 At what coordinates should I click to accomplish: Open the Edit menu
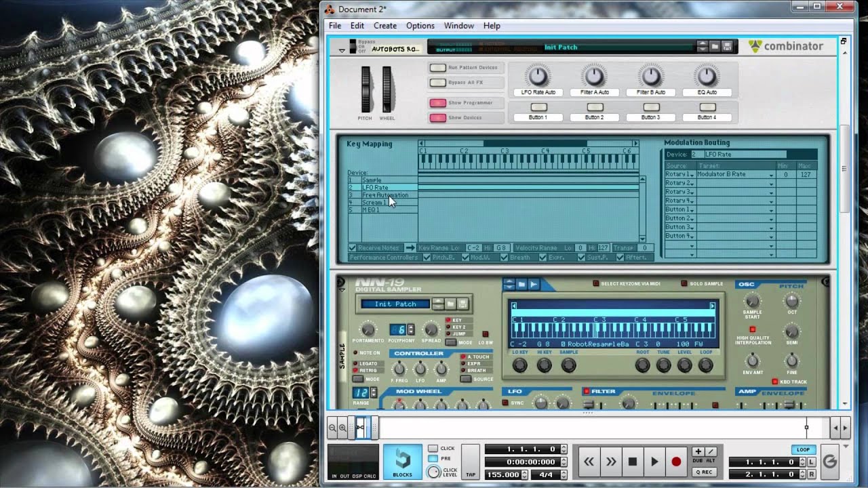click(357, 26)
